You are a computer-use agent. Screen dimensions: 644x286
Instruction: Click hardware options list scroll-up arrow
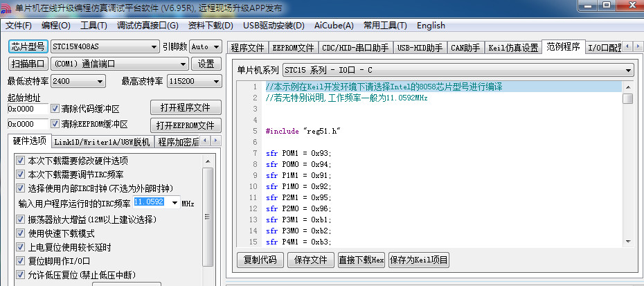click(x=208, y=161)
